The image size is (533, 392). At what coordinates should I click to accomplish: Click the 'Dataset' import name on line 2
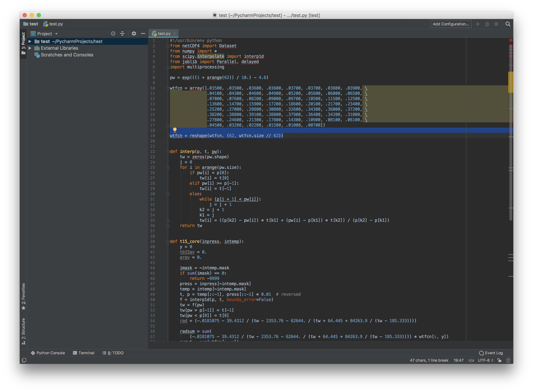click(x=228, y=46)
